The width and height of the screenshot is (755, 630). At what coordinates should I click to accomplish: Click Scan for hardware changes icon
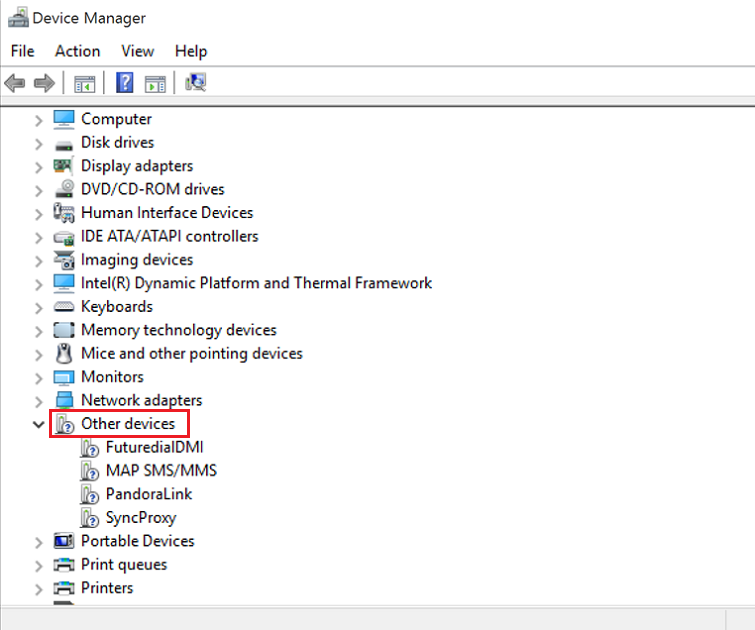pyautogui.click(x=195, y=83)
